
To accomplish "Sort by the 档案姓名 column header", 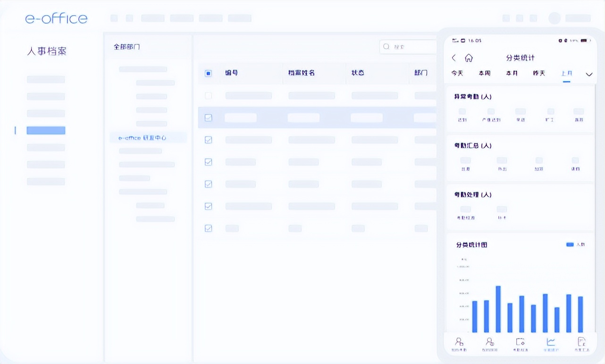I will 302,73.
